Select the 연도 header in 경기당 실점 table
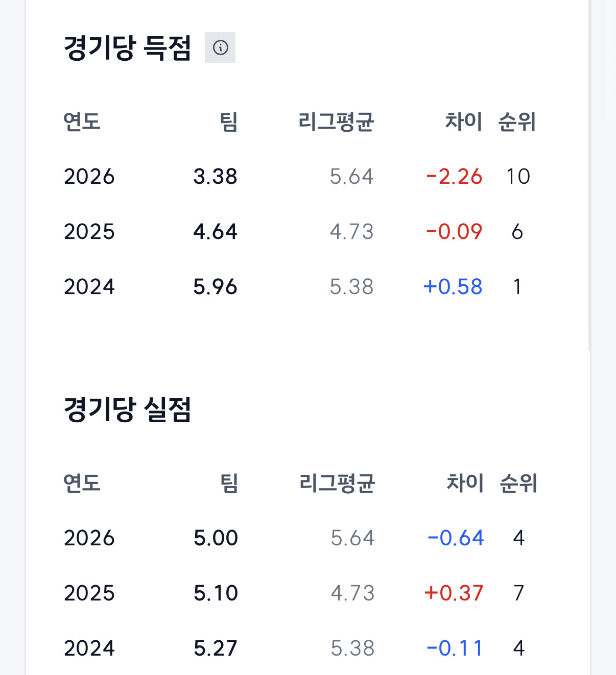 coord(82,483)
